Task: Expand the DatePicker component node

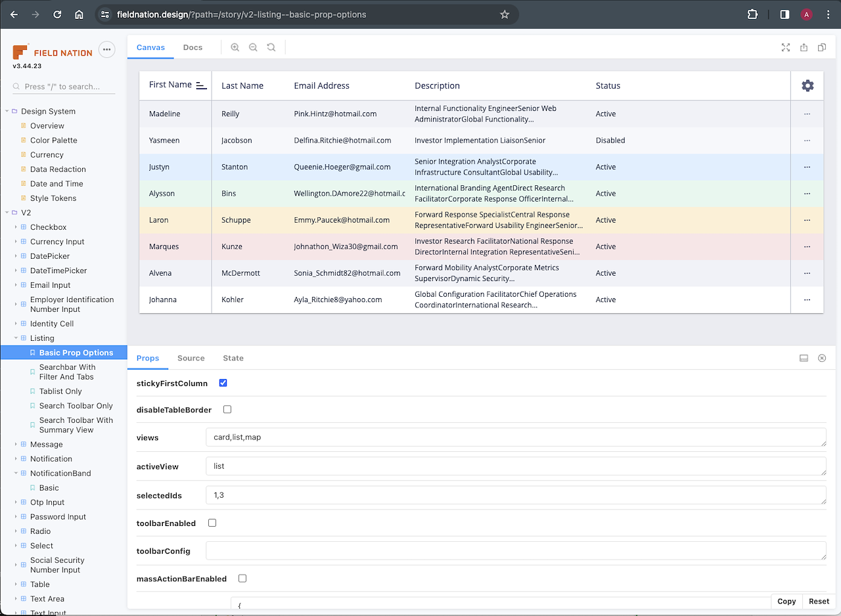Action: point(16,256)
